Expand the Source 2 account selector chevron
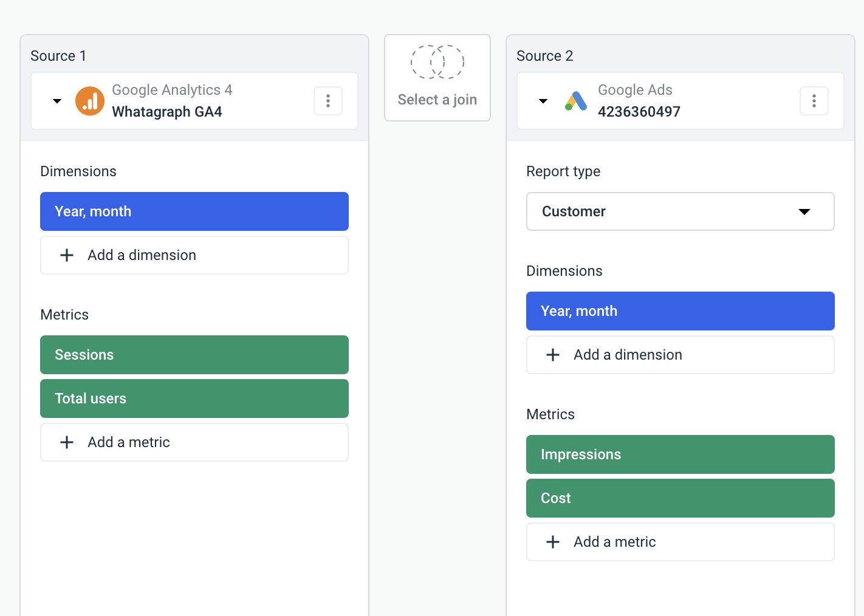 click(542, 101)
